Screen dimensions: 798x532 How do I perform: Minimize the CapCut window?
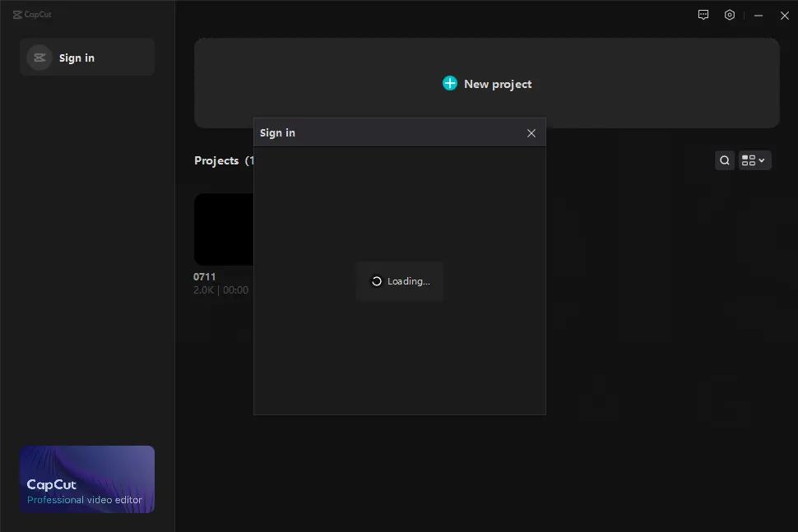759,16
